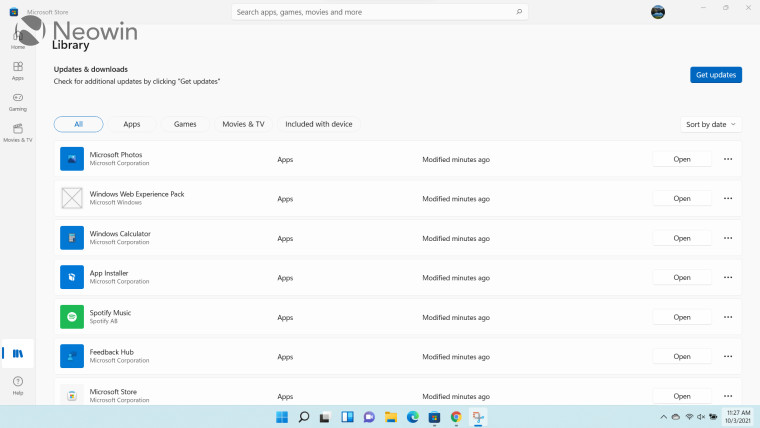Open Widgets from taskbar
The image size is (760, 428).
click(348, 417)
